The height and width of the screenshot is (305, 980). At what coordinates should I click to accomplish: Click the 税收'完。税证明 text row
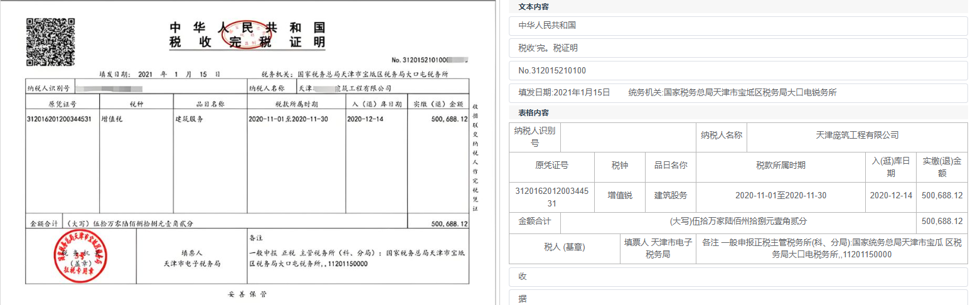(738, 48)
